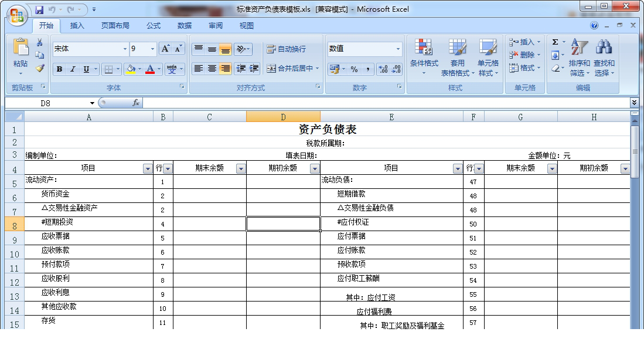Decrease decimal places
The height and width of the screenshot is (342, 644).
coord(396,69)
